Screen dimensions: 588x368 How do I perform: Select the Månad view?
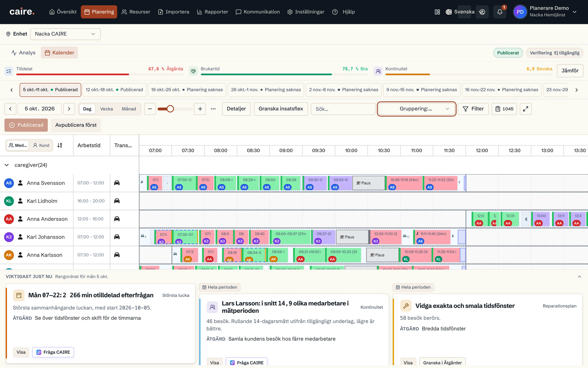point(129,109)
